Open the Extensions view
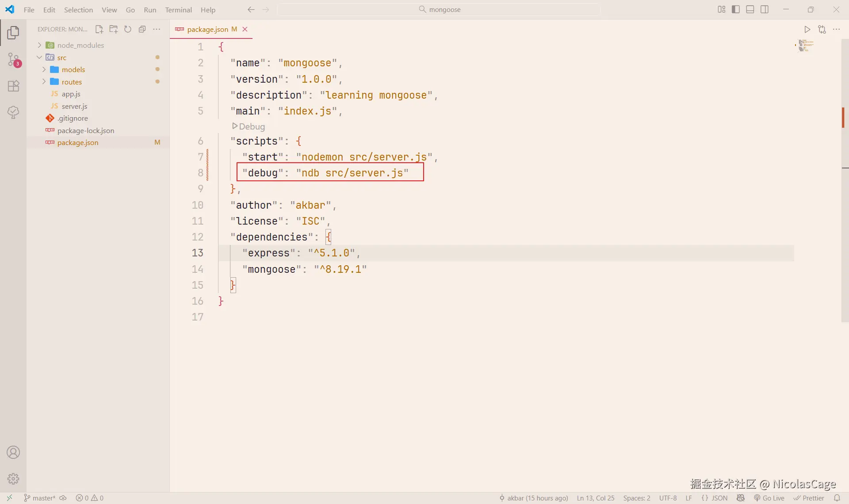The height and width of the screenshot is (504, 849). [13, 86]
